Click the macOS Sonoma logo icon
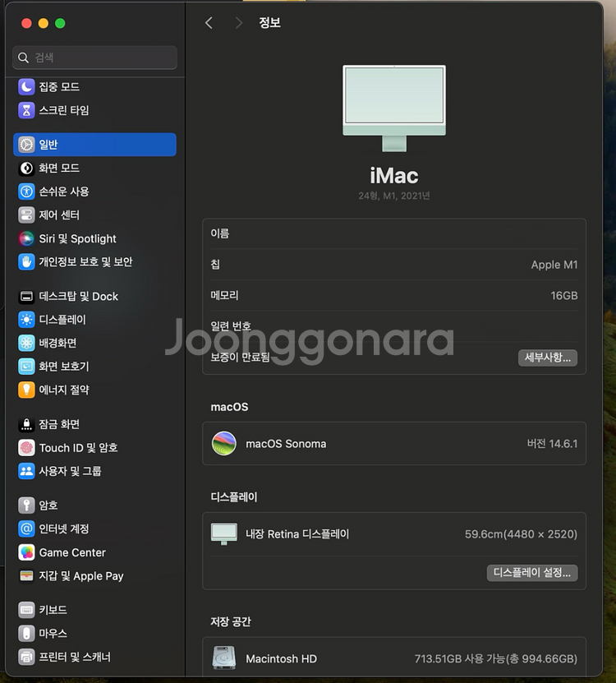The width and height of the screenshot is (616, 683). (x=223, y=444)
